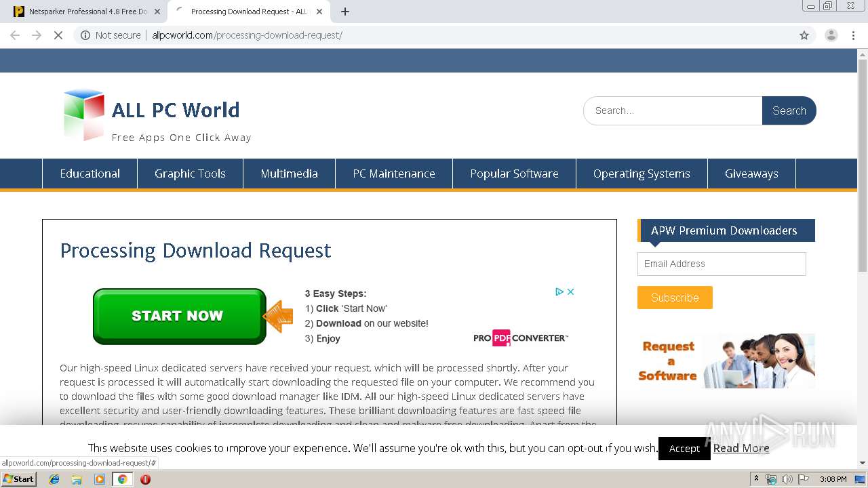Open File Explorer from the taskbar

pos(77,479)
